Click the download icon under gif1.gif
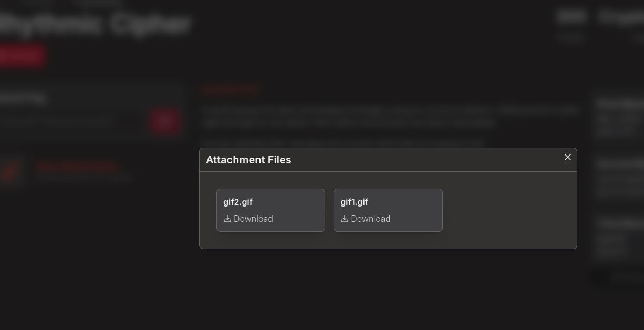Viewport: 644px width, 330px height. click(345, 219)
